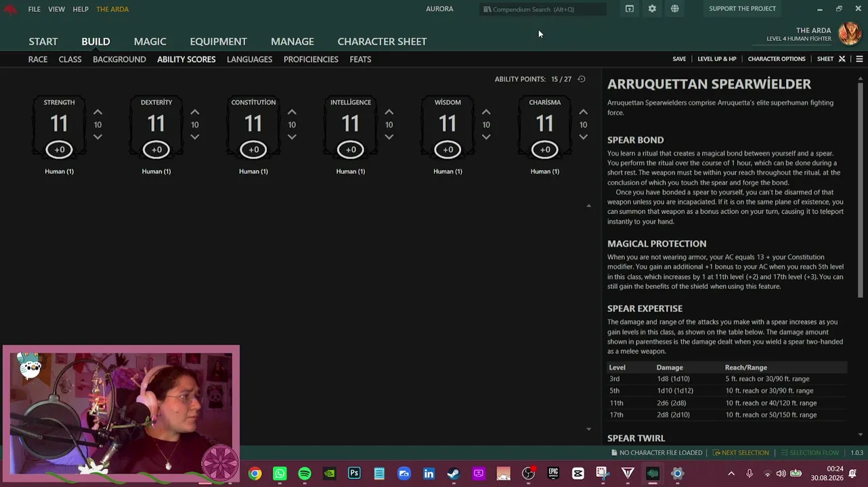Decrease Charisma score
The width and height of the screenshot is (868, 487).
point(583,137)
